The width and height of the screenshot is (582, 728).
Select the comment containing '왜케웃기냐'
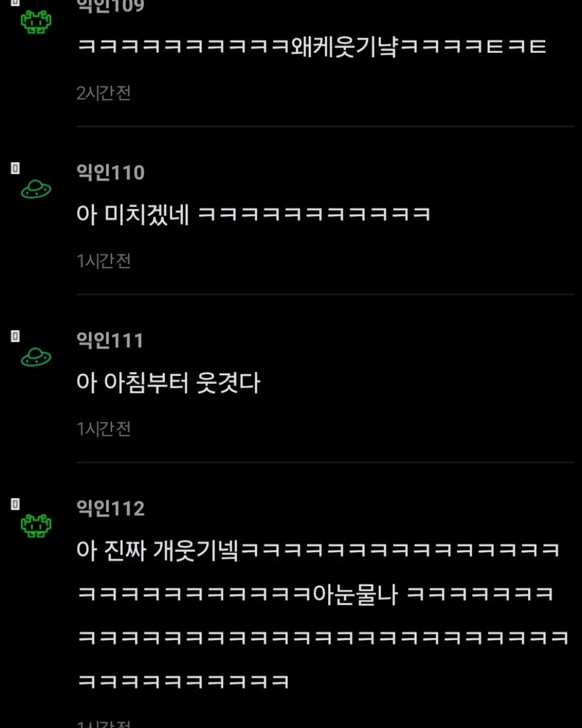click(311, 47)
